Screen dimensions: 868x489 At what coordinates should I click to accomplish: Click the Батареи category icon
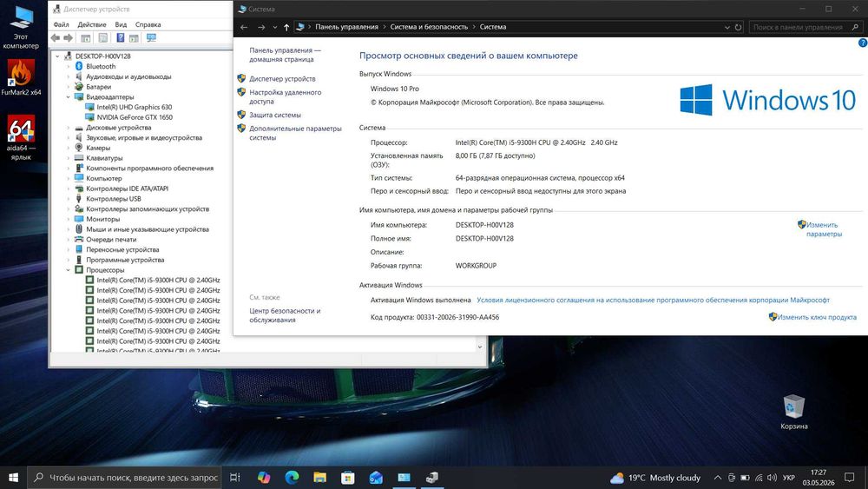(x=79, y=87)
